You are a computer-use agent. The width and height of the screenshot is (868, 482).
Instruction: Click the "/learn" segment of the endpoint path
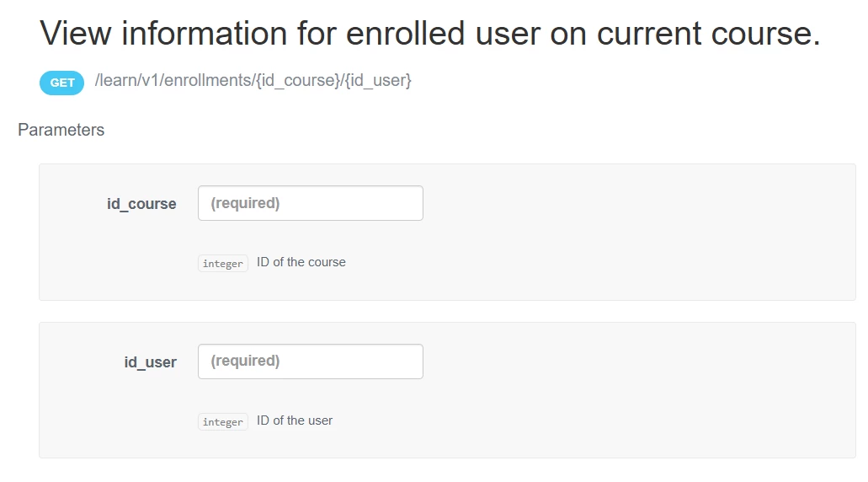114,81
